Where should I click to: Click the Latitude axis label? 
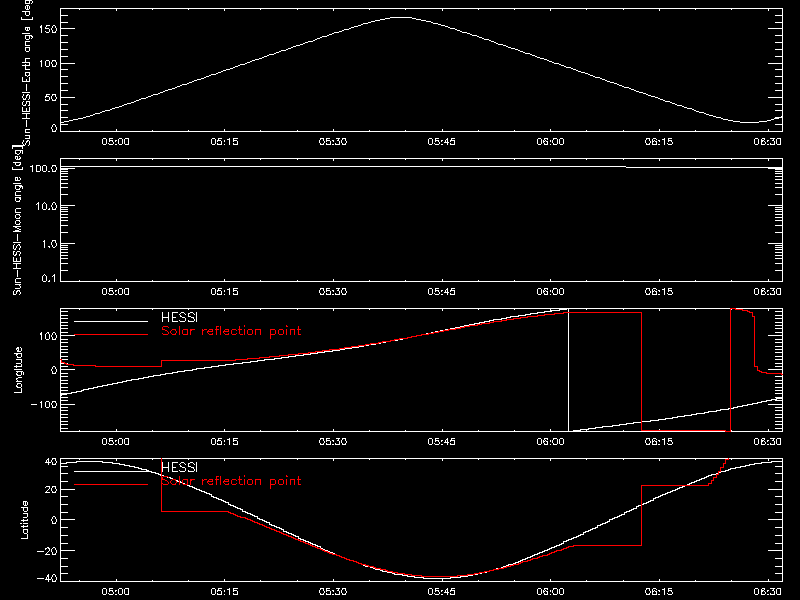(24, 520)
